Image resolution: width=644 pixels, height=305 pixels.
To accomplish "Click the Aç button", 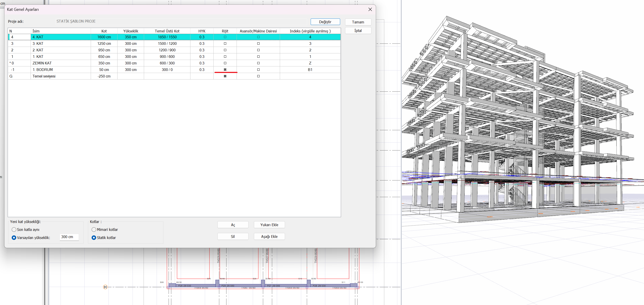I will (233, 225).
